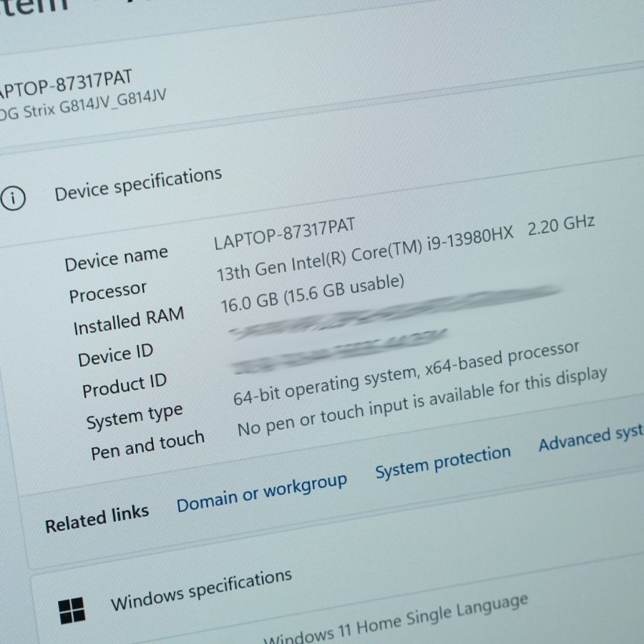Click the Device specifications info icon
This screenshot has height=644, width=644.
point(13,198)
